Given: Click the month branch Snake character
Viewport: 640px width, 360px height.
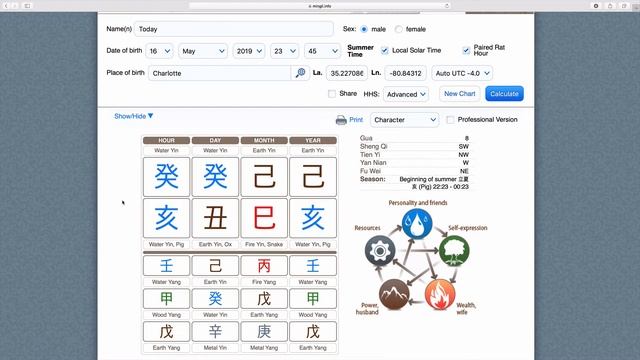Looking at the screenshot, I should pyautogui.click(x=264, y=218).
